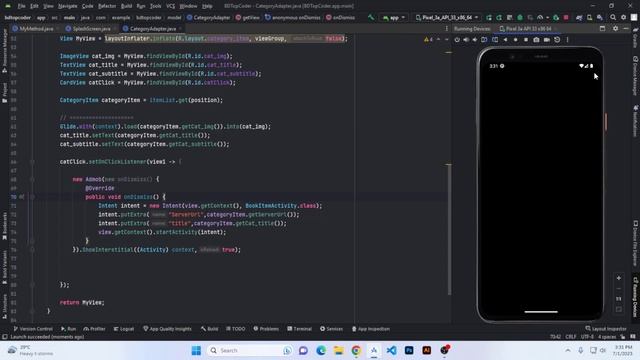Image resolution: width=640 pixels, height=360 pixels.
Task: Open the Refactor menu
Action: [107, 6]
